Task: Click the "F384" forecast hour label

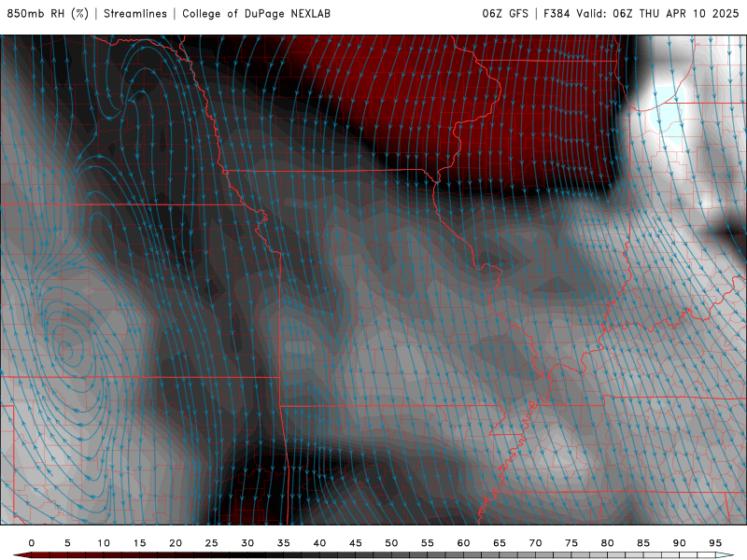Action: [x=557, y=13]
